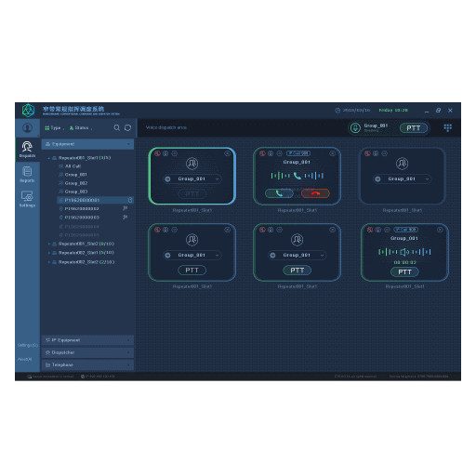Open the Dispatch section in sidebar
The width and height of the screenshot is (476, 476).
pos(27,150)
